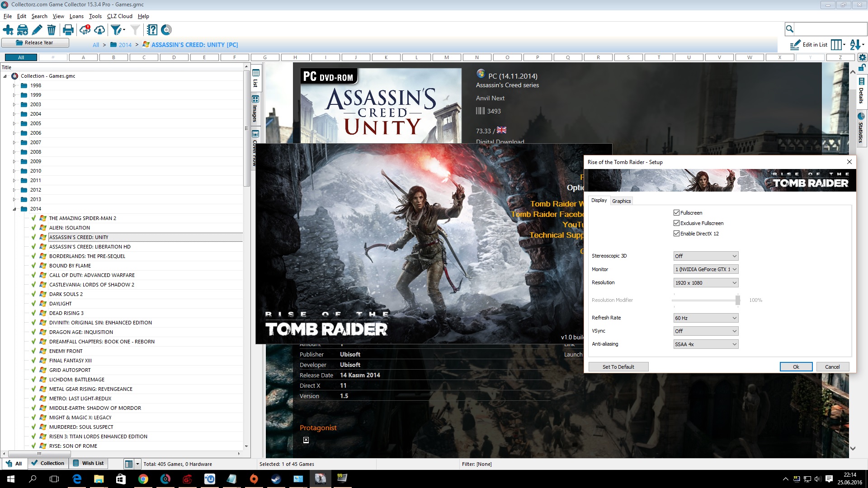Select ALIEN: ISOLATION in the game tree
This screenshot has height=488, width=868.
point(70,228)
